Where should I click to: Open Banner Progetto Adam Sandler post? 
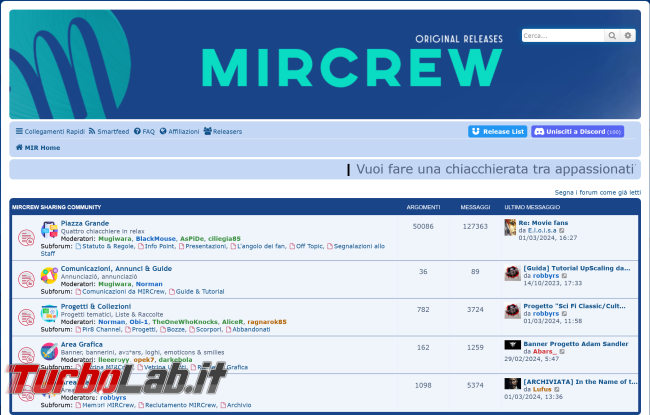coord(575,344)
